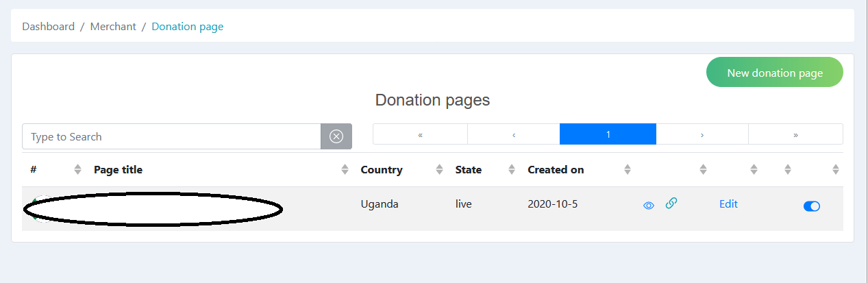Select page 1 in pagination
Image resolution: width=868 pixels, height=283 pixels.
pos(608,135)
